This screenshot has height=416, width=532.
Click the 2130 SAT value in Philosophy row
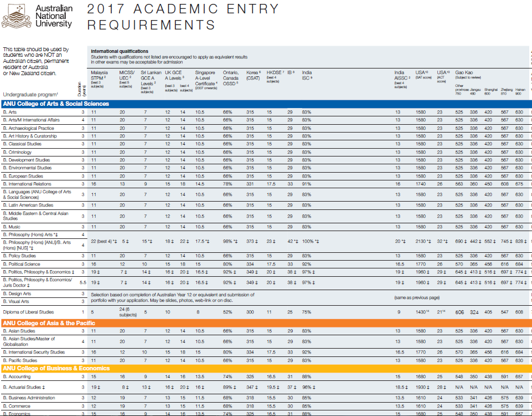click(423, 242)
